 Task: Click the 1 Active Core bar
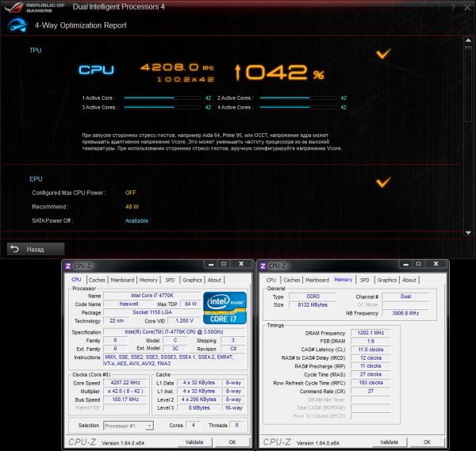click(162, 98)
